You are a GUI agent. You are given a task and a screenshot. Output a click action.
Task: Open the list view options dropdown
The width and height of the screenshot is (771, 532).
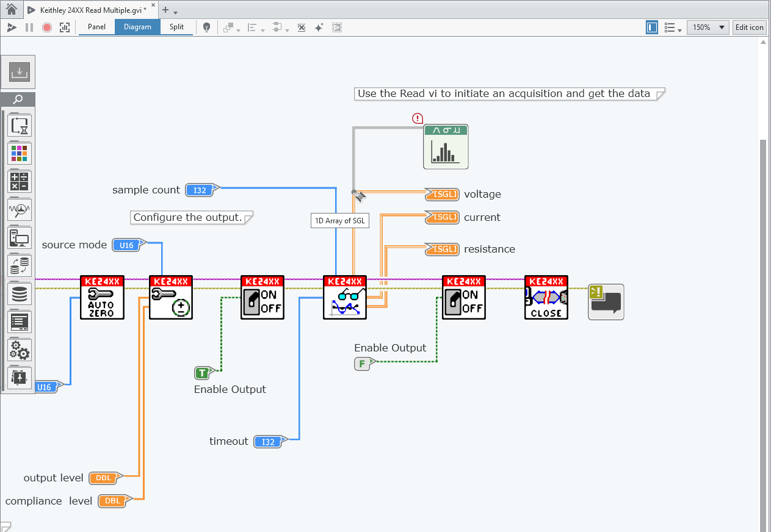pyautogui.click(x=673, y=27)
